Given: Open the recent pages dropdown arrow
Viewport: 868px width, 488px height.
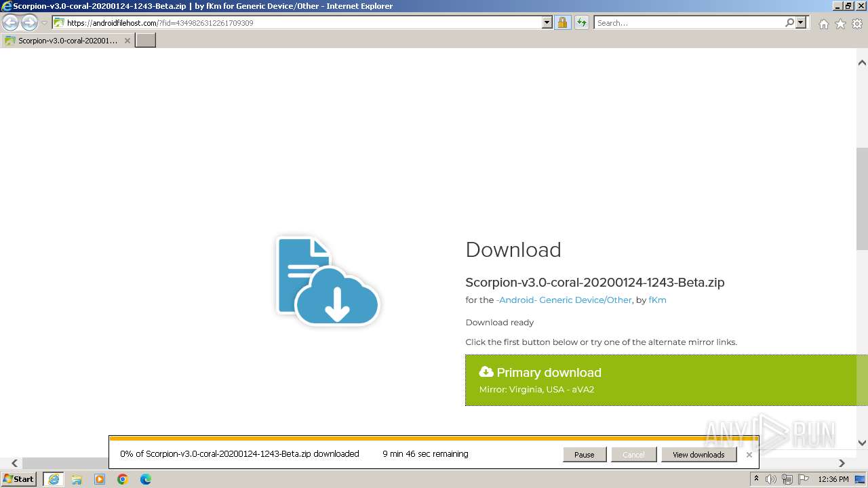Looking at the screenshot, I should click(x=44, y=23).
